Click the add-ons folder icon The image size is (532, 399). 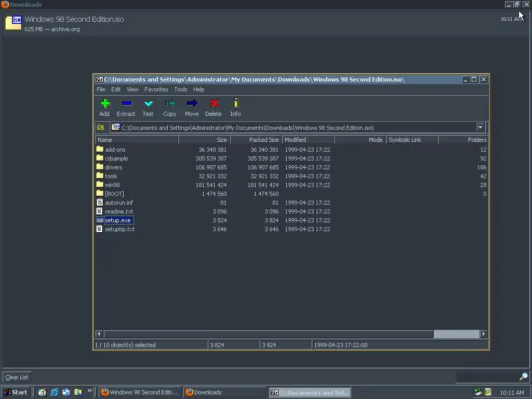(100, 149)
